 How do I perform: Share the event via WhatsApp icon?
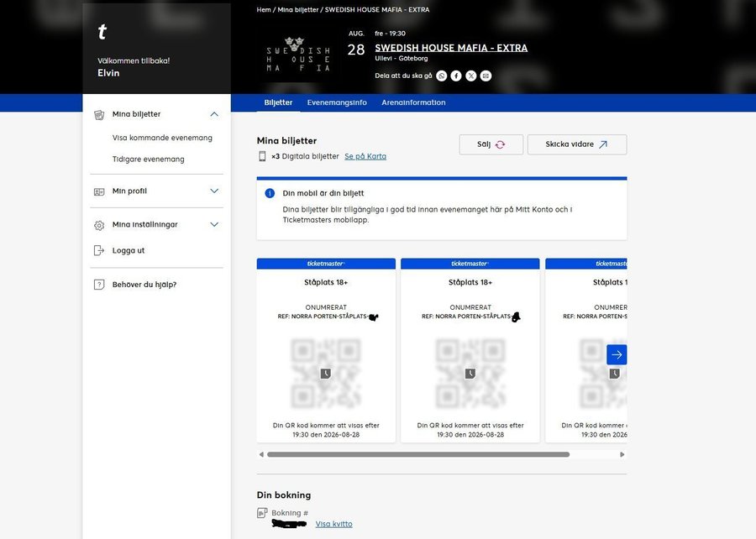[442, 76]
